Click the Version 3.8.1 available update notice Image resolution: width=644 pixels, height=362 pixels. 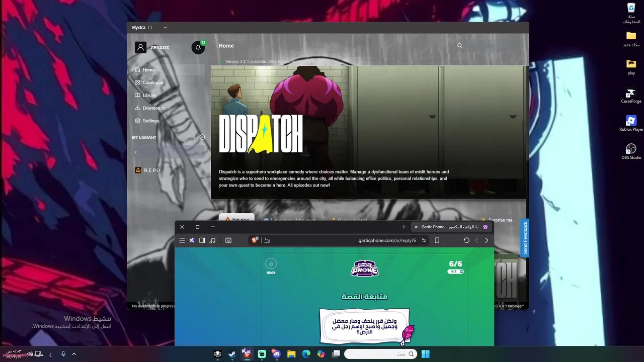pos(262,62)
